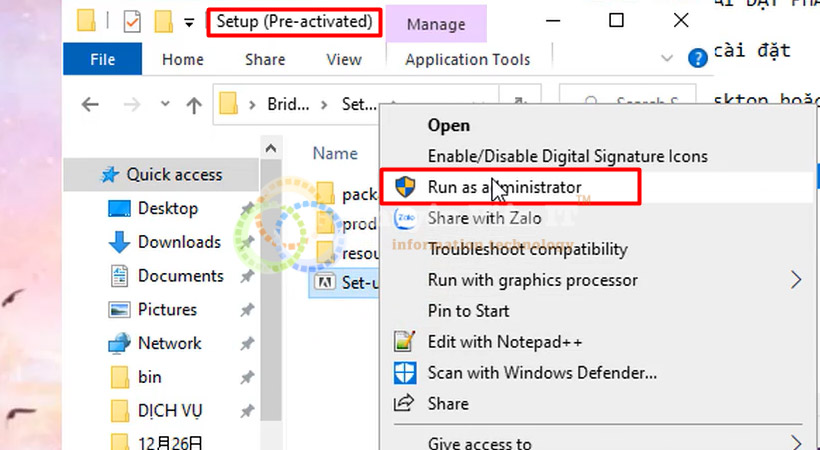Open the Quick Access Toolbar dropdown arrow
Screen dimensions: 820x450
tap(189, 21)
